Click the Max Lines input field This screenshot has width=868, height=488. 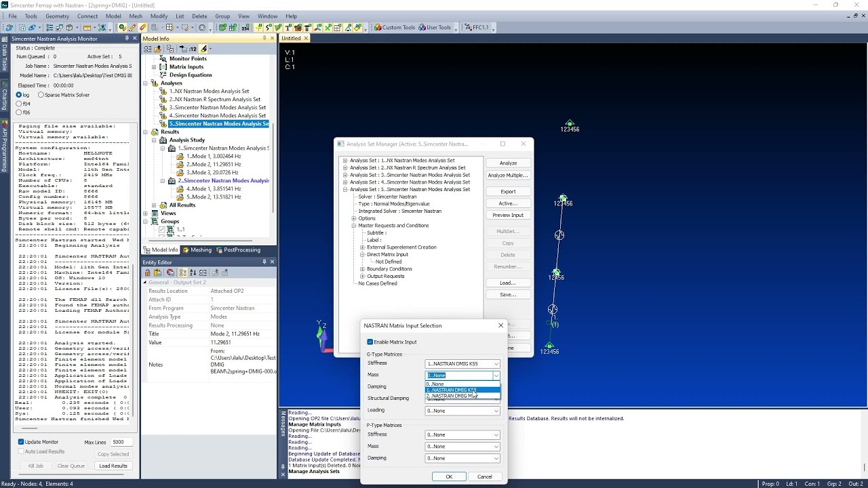[122, 442]
